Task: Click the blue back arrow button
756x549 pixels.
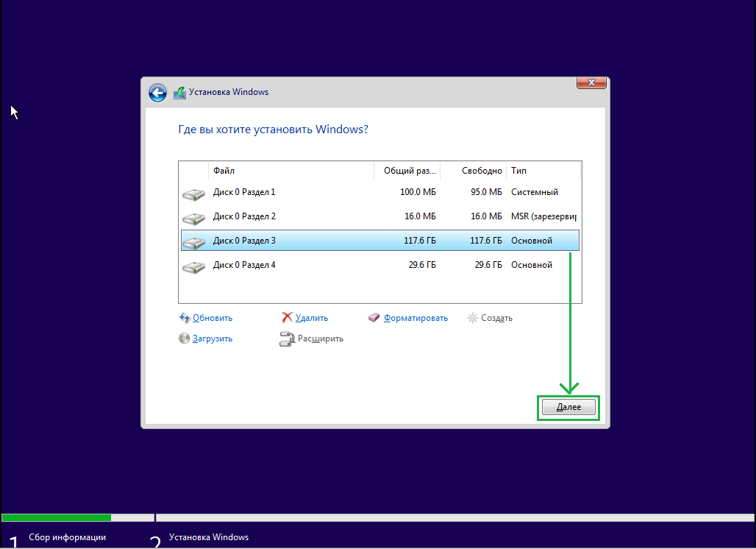Action: [x=157, y=93]
